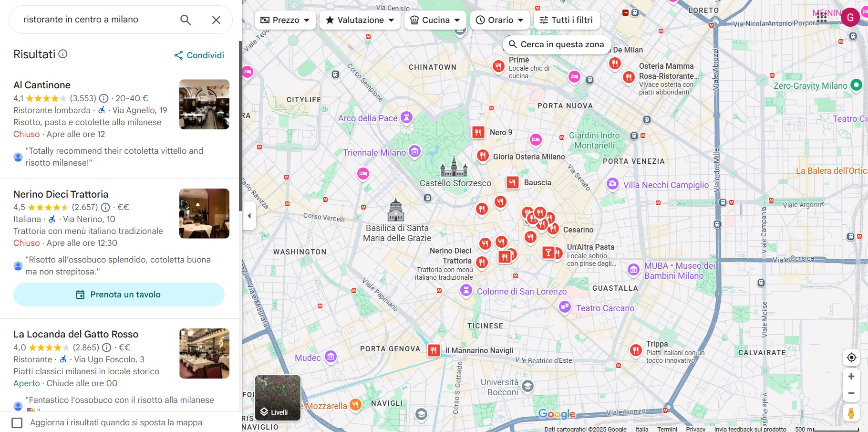Toggle update results when map moves checkbox
Viewport: 868px width, 432px height.
point(17,423)
